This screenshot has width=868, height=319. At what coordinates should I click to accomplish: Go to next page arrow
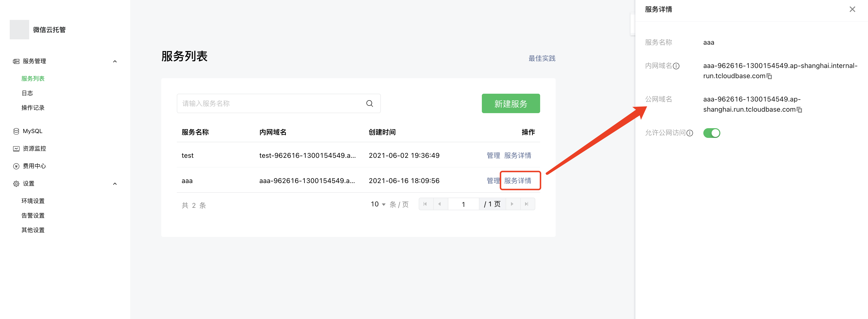click(512, 204)
